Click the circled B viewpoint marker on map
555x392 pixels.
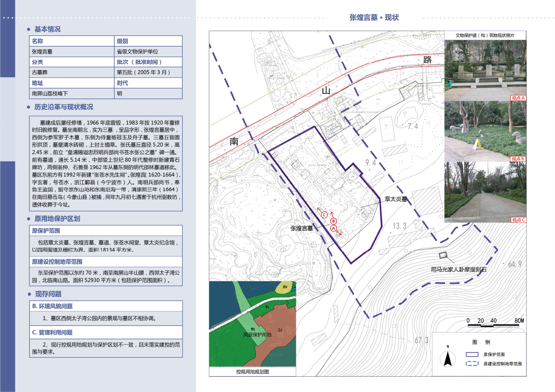point(334,221)
